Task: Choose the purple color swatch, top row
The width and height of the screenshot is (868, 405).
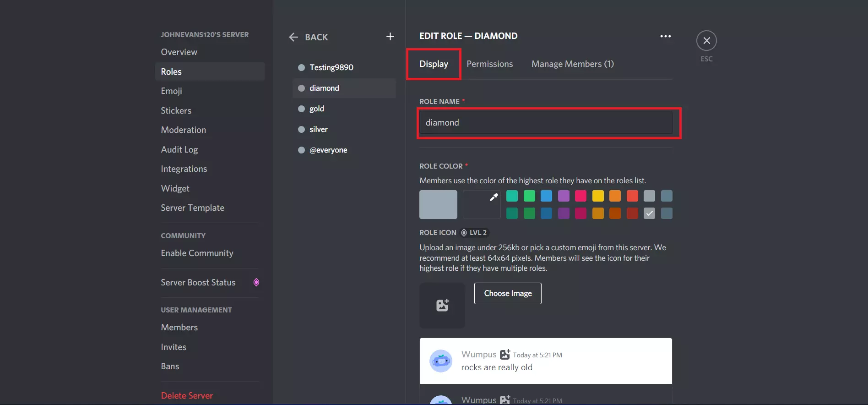Action: [564, 196]
